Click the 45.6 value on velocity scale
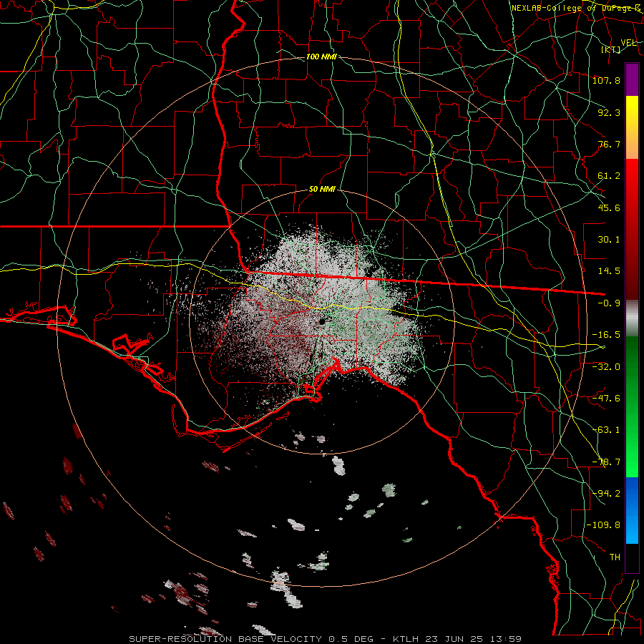This screenshot has width=644, height=644. coord(609,208)
